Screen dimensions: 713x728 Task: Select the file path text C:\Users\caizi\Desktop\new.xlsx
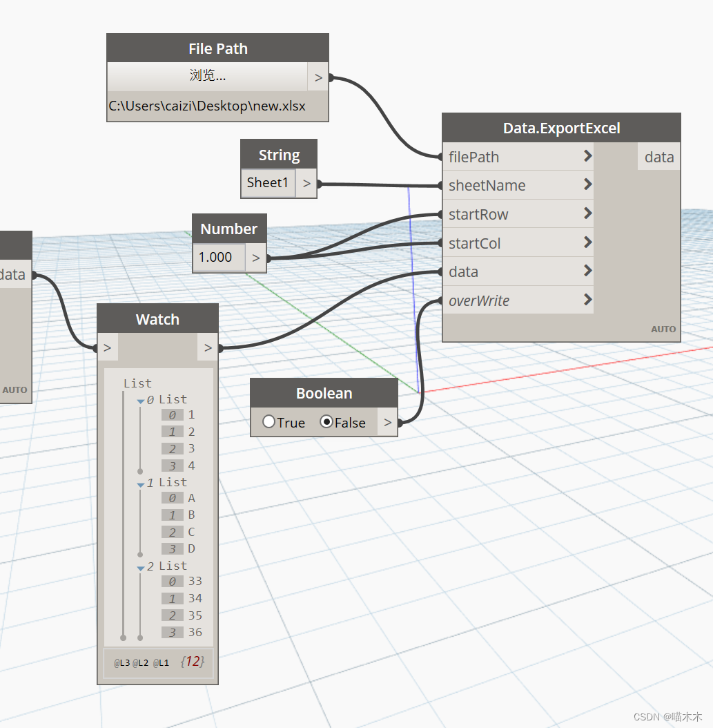point(207,106)
